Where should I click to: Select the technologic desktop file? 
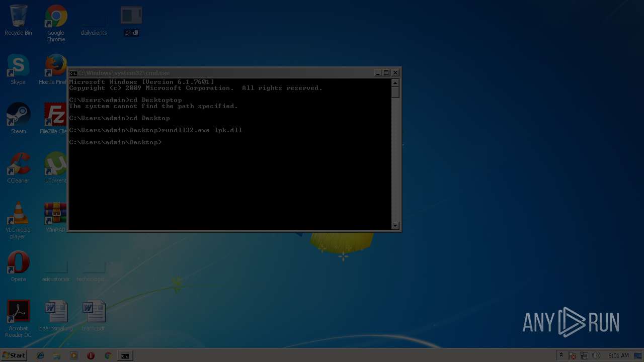pos(91,270)
